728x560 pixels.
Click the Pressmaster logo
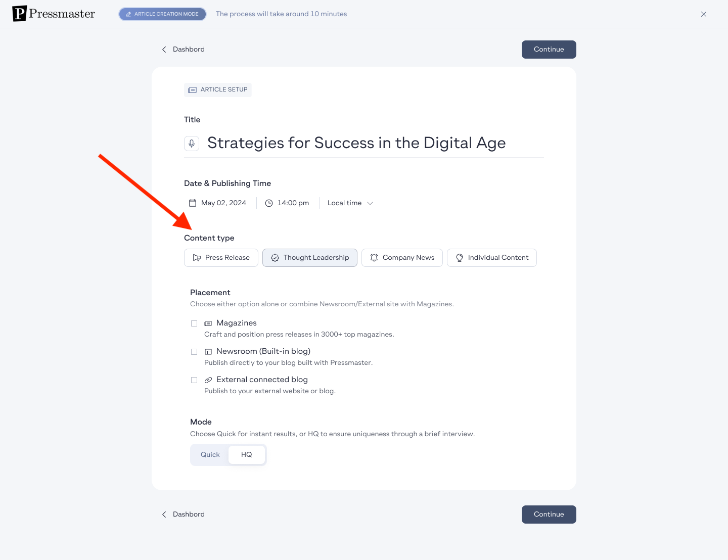pyautogui.click(x=54, y=14)
